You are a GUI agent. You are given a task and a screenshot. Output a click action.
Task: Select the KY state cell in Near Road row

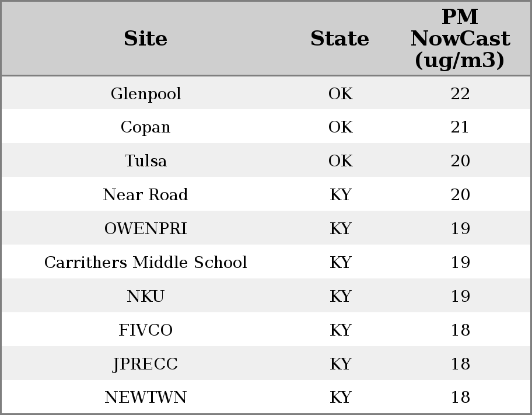tap(340, 195)
